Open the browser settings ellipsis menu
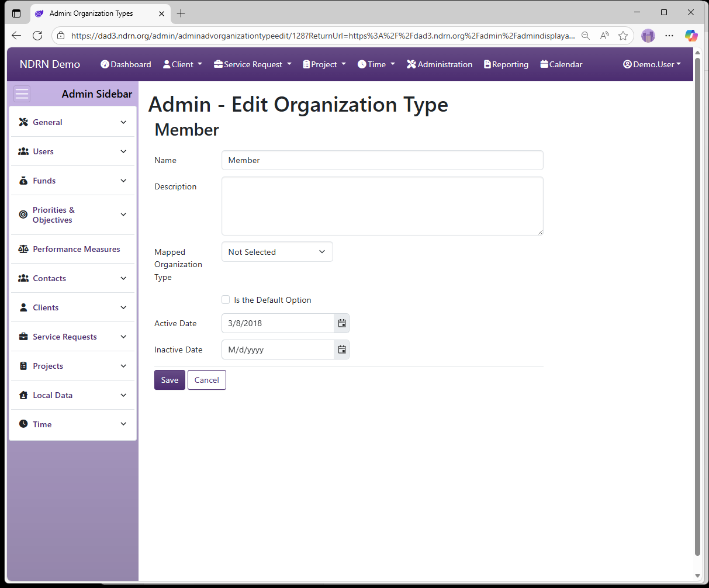Viewport: 709px width, 588px height. pos(669,36)
